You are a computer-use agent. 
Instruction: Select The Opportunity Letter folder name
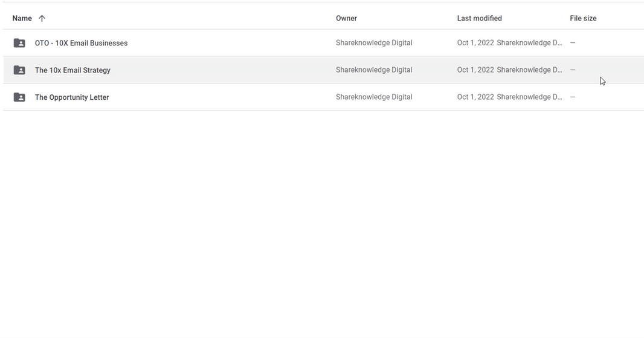(x=72, y=97)
